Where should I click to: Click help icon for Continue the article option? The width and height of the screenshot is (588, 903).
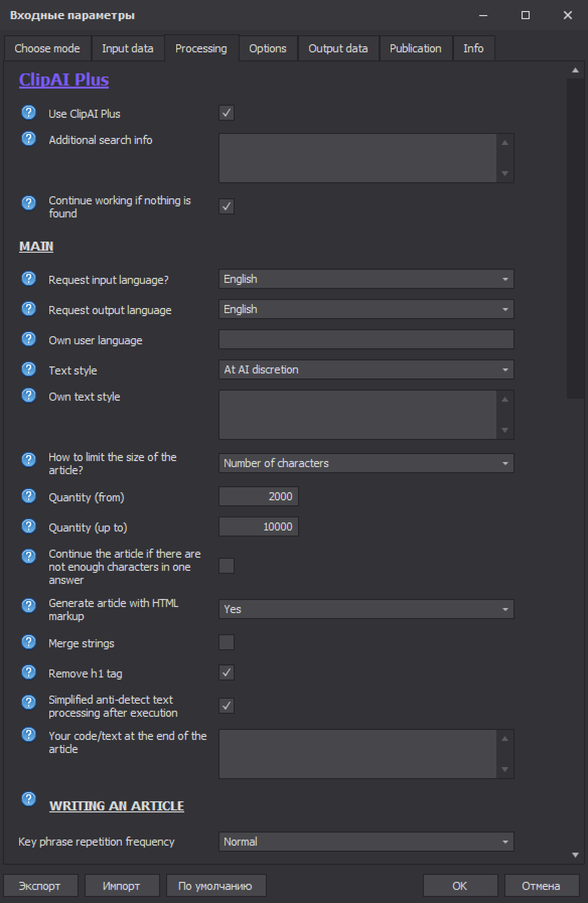(x=29, y=556)
